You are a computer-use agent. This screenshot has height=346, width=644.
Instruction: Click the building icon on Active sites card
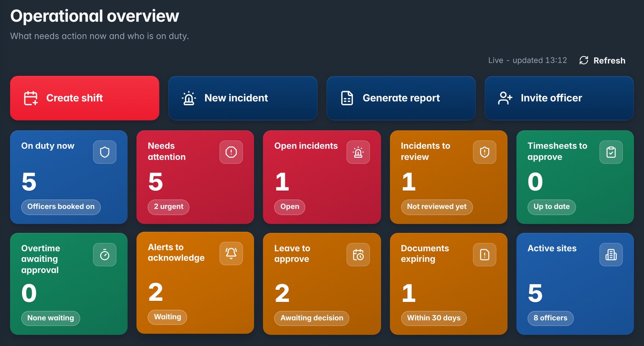[611, 254]
